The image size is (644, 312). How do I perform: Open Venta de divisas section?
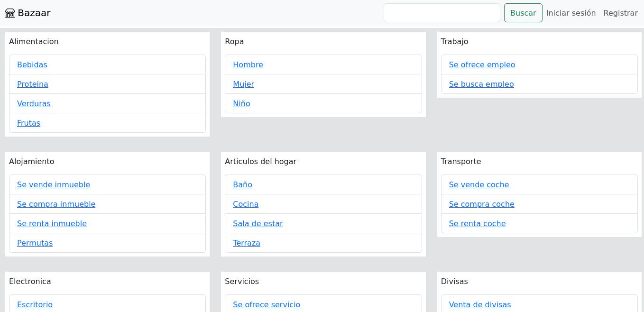pos(479,304)
